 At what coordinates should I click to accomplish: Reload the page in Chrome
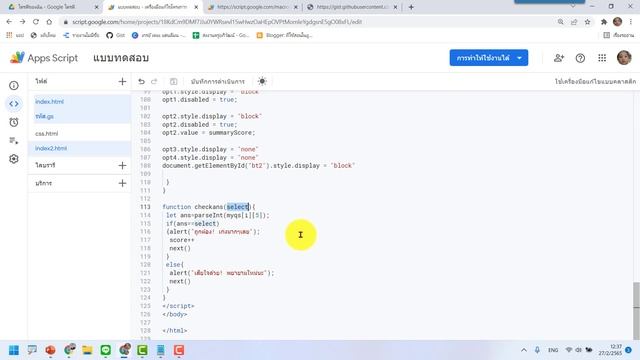point(36,22)
